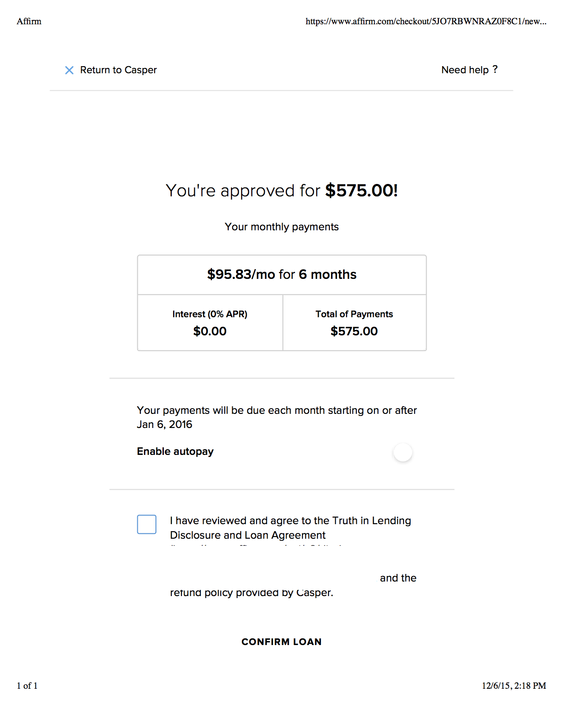Click the Total of Payments cell
Viewport: 563px width, 728px height.
[x=354, y=323]
